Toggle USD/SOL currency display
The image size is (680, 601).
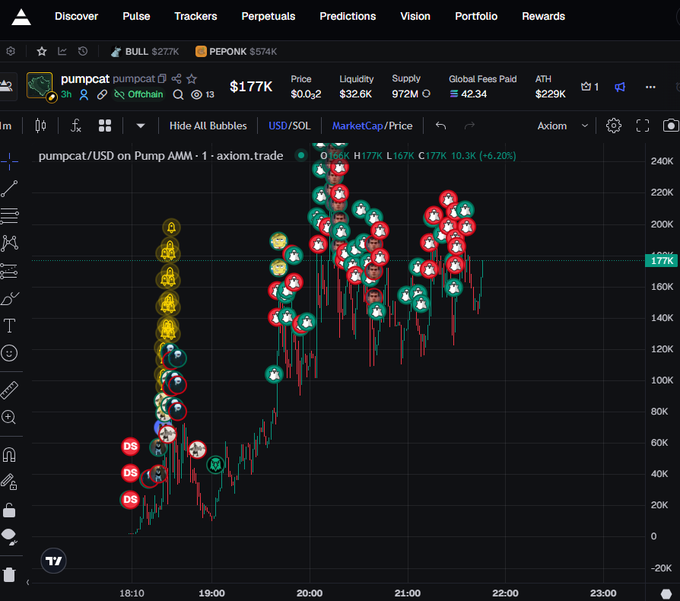point(289,126)
